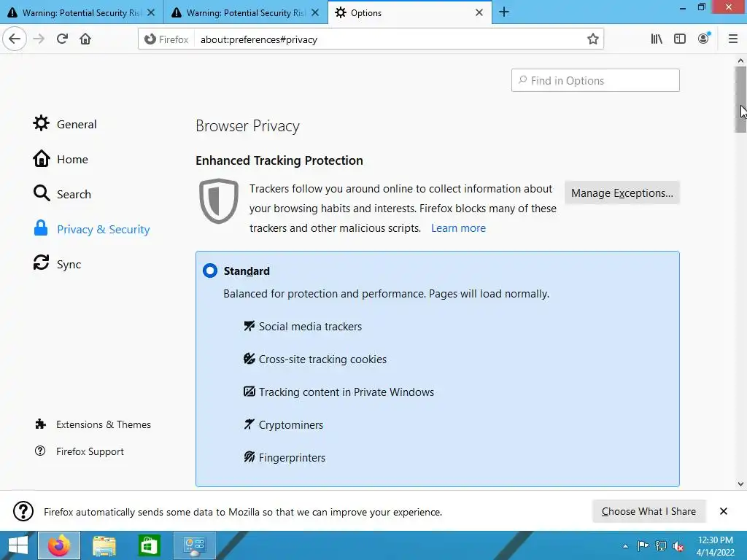Click the scrollbar down arrow

point(740,484)
